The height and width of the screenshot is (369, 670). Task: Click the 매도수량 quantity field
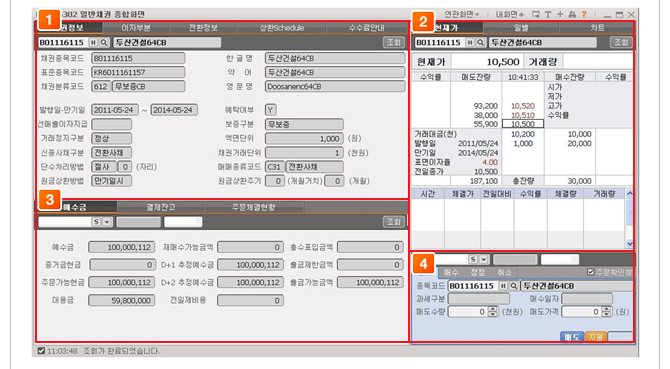(x=468, y=312)
